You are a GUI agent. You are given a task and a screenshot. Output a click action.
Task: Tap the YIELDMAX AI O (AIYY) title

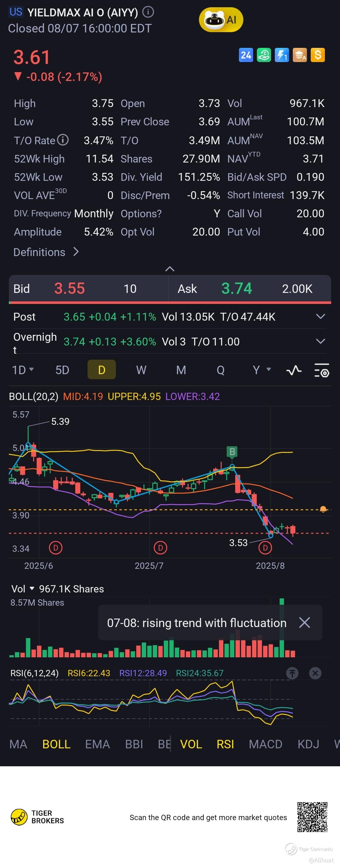point(82,13)
